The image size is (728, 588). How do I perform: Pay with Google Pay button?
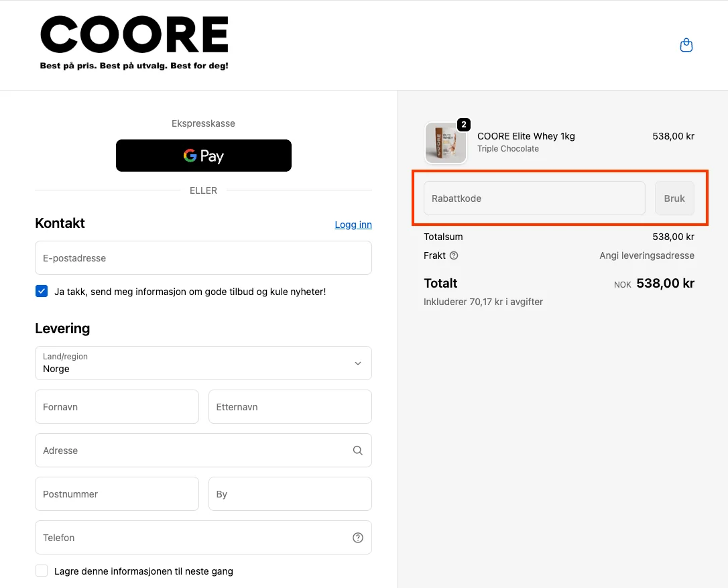[x=203, y=155]
